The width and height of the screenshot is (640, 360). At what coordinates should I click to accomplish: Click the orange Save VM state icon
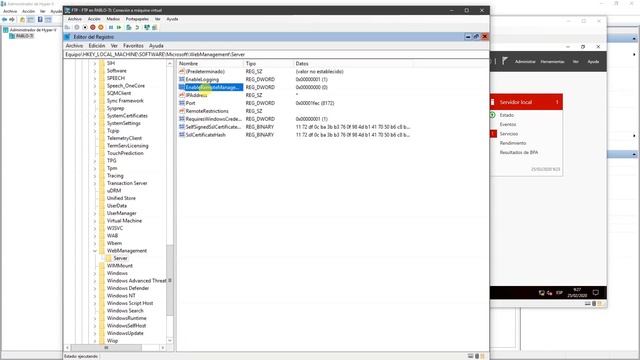point(101,27)
